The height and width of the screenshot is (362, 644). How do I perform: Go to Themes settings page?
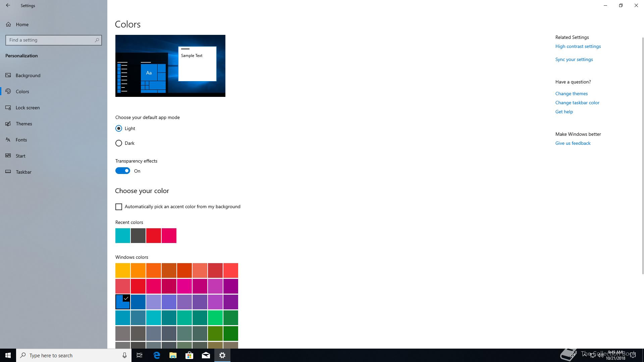pos(54,124)
